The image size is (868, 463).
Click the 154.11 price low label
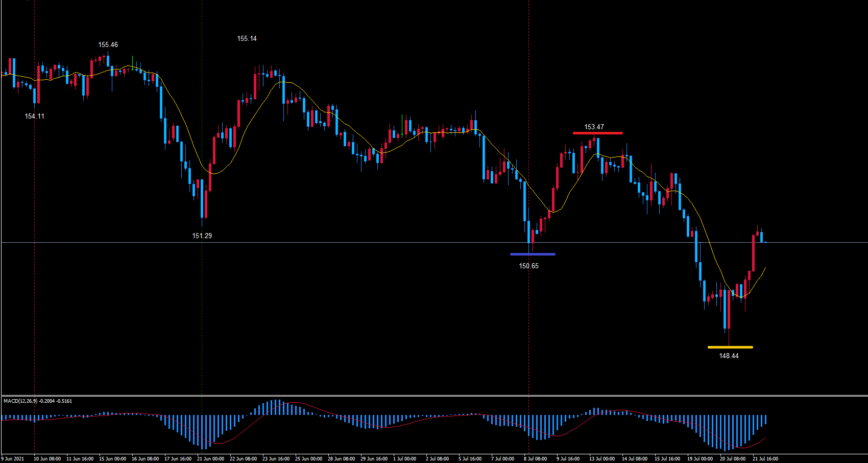pyautogui.click(x=34, y=117)
